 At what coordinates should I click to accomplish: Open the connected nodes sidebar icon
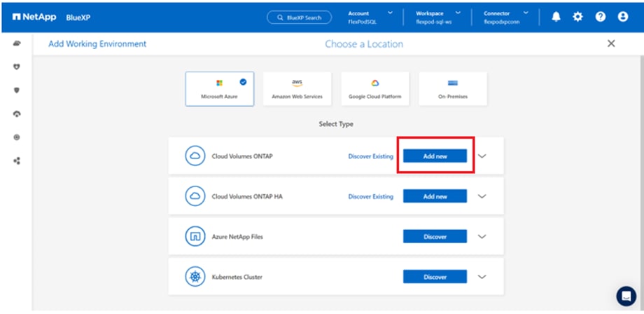17,161
